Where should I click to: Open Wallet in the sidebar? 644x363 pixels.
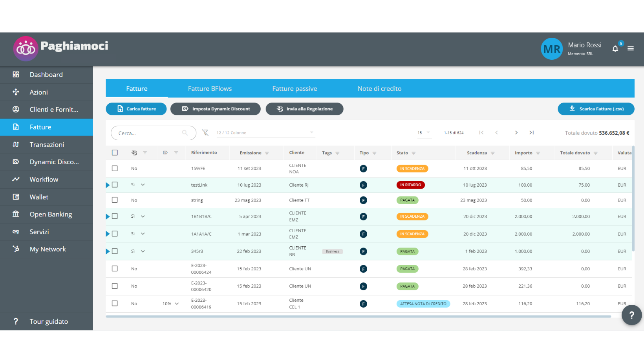point(39,197)
